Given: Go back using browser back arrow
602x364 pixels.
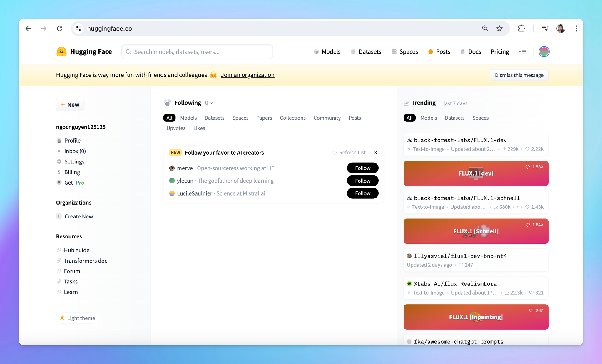Looking at the screenshot, I should pyautogui.click(x=28, y=29).
